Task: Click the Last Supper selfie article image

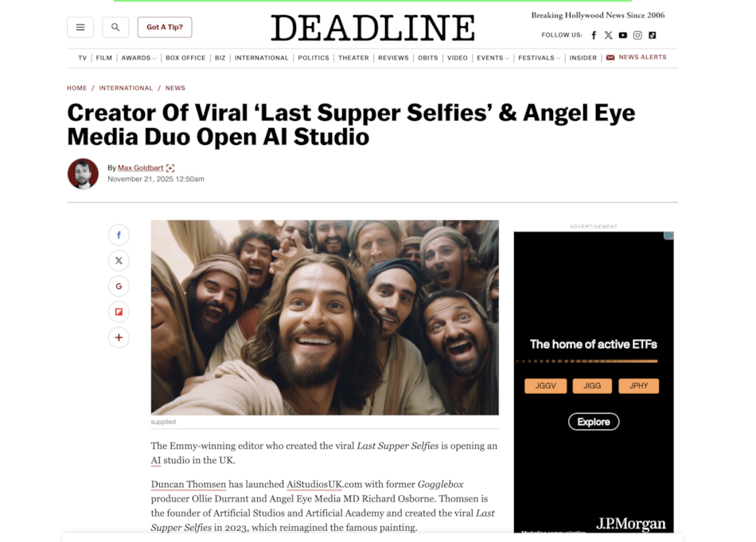Action: coord(325,318)
